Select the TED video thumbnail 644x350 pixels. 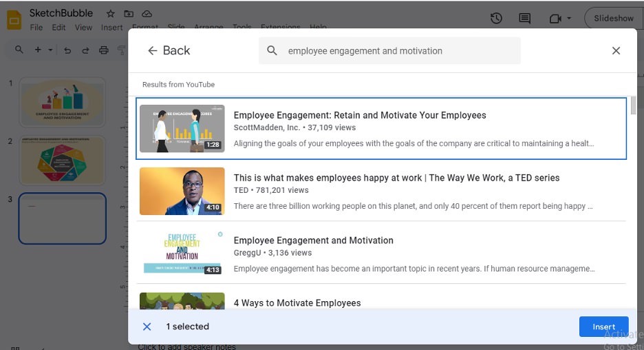[x=182, y=191]
